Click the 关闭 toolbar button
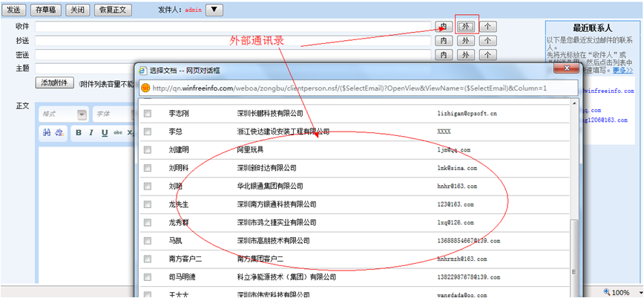Image resolution: width=644 pixels, height=298 pixels. 78,10
